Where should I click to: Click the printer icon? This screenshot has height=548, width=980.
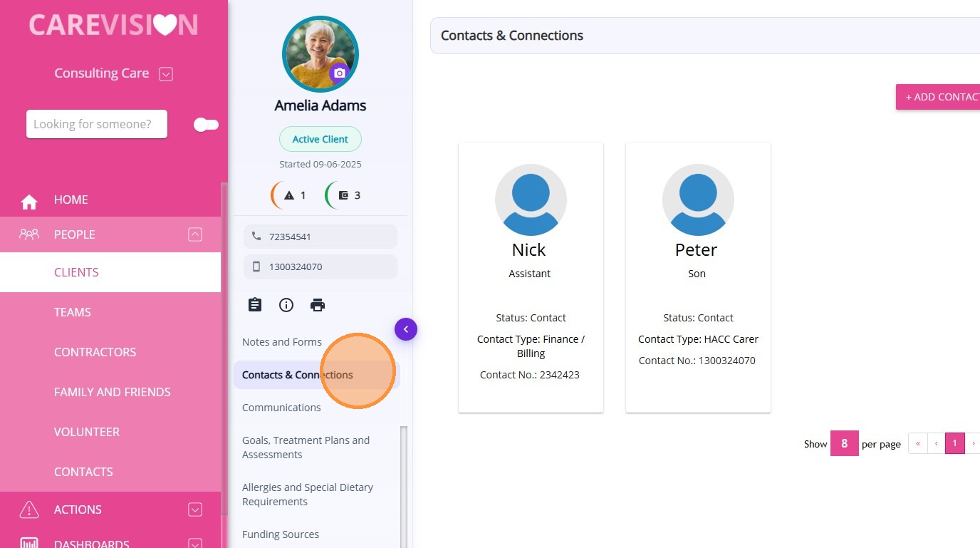[x=318, y=305]
